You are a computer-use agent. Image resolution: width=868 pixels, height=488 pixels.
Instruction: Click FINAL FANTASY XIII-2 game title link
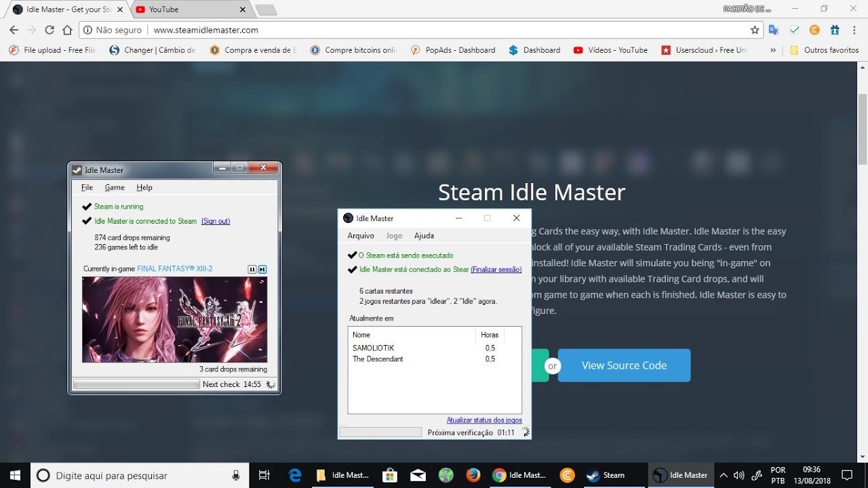175,269
